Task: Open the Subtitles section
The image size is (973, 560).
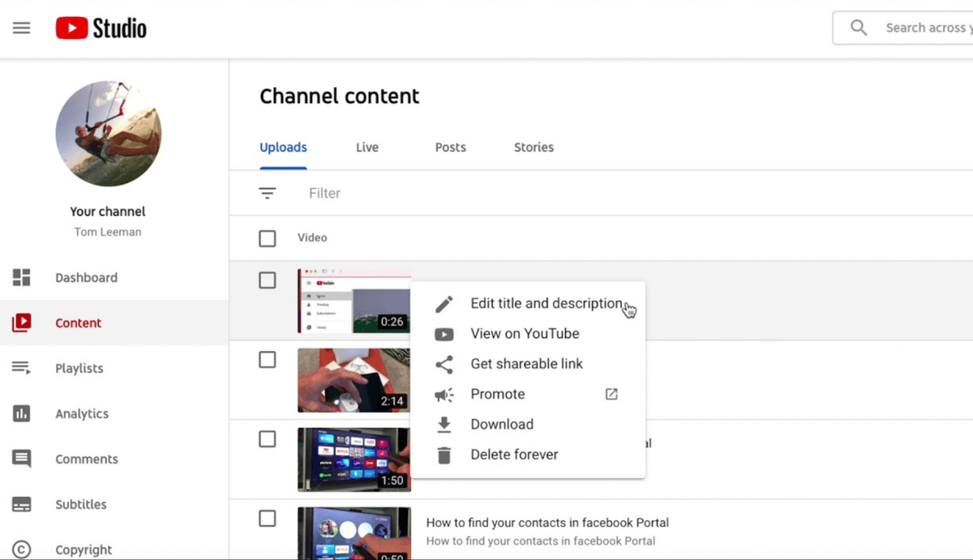Action: [81, 504]
